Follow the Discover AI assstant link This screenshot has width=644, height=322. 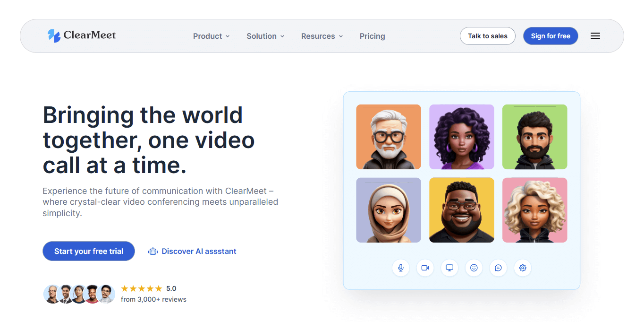193,251
